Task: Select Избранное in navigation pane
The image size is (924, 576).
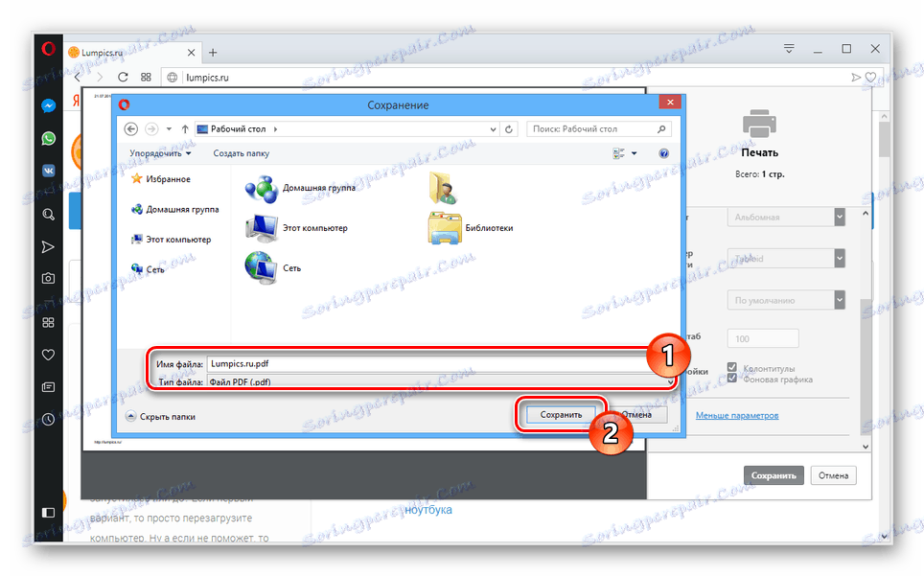Action: pyautogui.click(x=161, y=178)
